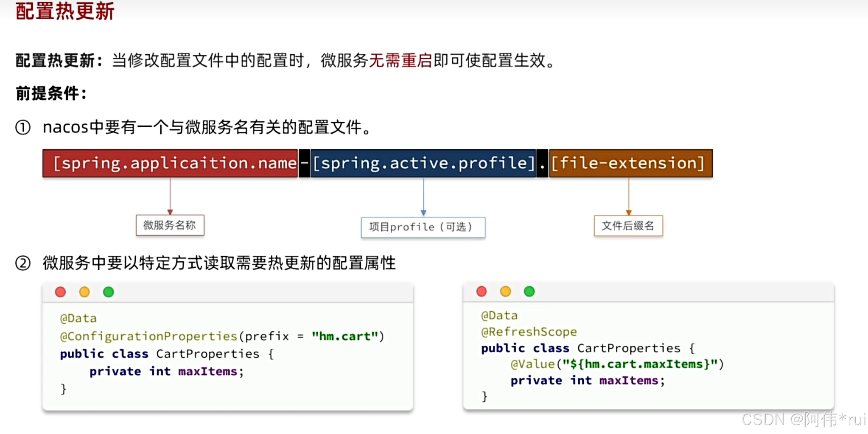The height and width of the screenshot is (434, 868).
Task: Click the red [spring.applicaition.name] box
Action: point(170,163)
